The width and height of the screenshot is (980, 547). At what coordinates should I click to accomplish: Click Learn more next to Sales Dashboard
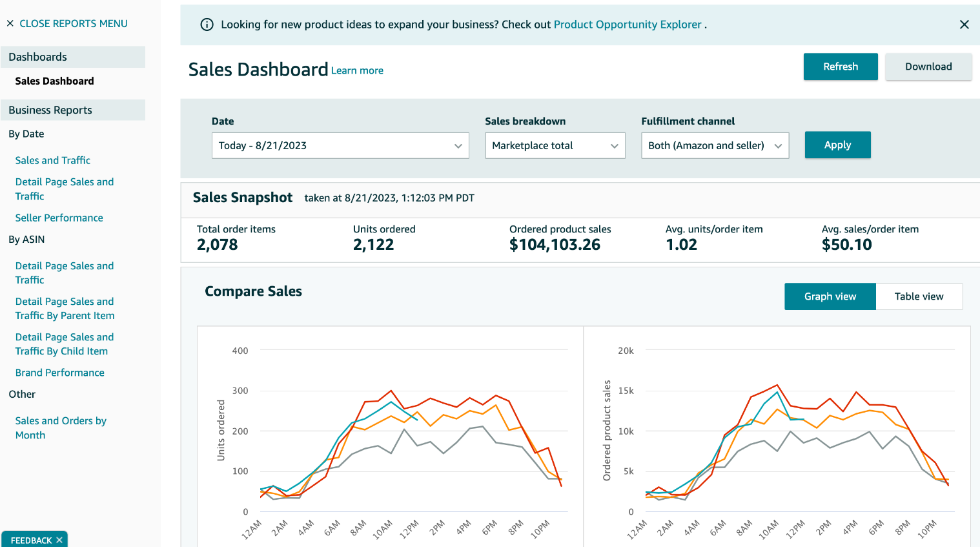coord(357,70)
